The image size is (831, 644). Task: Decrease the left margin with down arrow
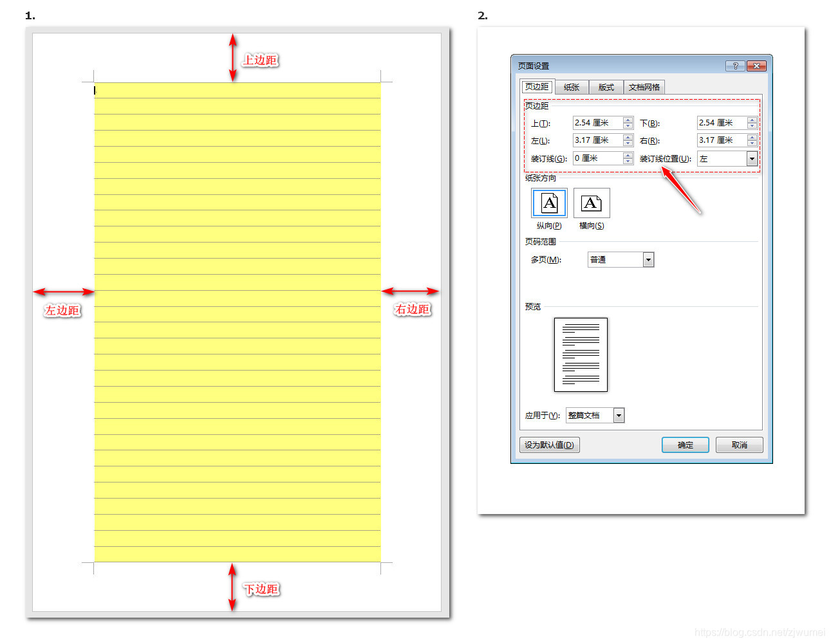[x=628, y=143]
